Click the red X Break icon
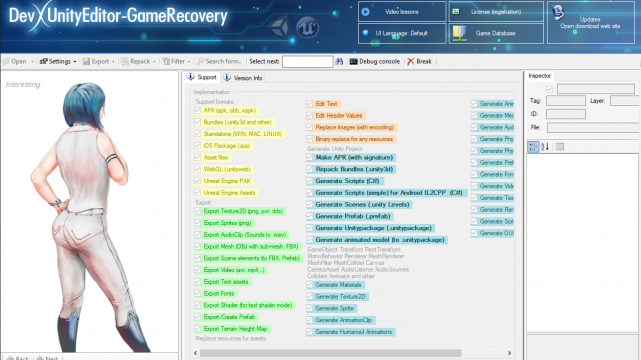Image resolution: width=641 pixels, height=360 pixels. [x=410, y=61]
